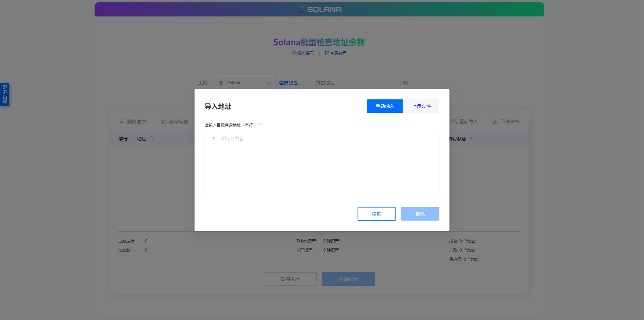This screenshot has height=320, width=644.
Task: Cancel with the 取消 button
Action: coord(377,214)
